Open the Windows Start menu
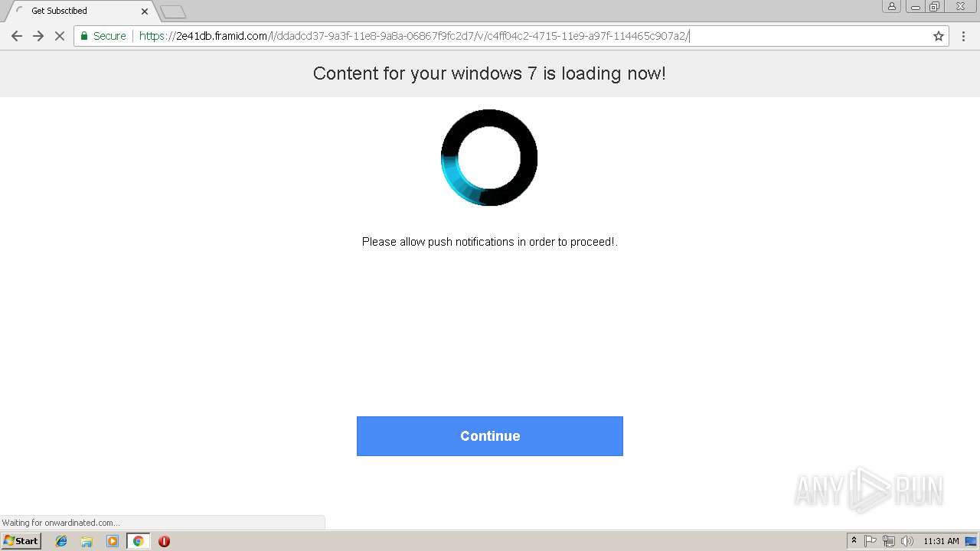980x551 pixels. pos(21,541)
